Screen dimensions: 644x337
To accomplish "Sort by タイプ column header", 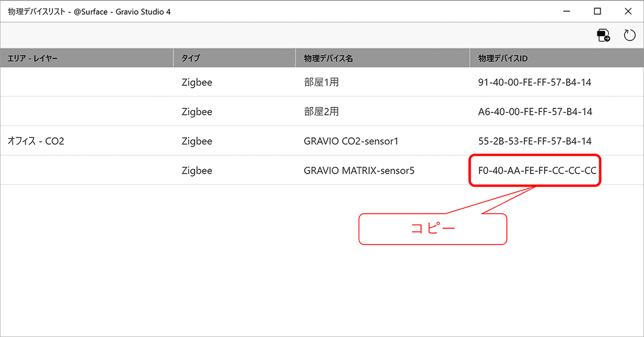I will (234, 58).
